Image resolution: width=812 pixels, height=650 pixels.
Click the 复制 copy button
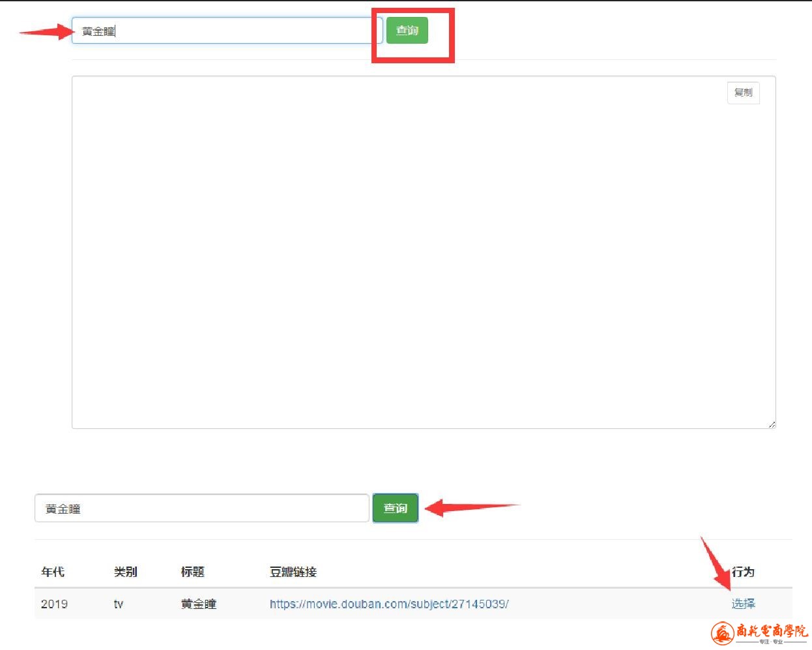[x=743, y=93]
